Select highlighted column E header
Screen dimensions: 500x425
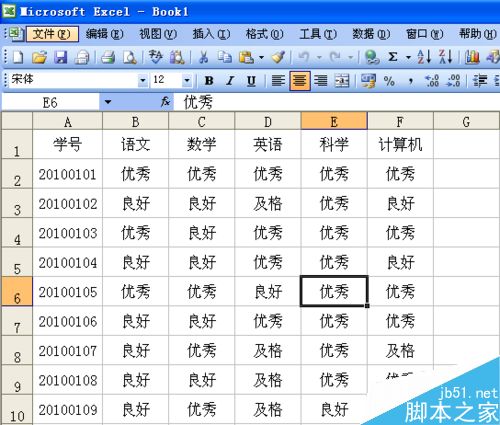pyautogui.click(x=334, y=121)
